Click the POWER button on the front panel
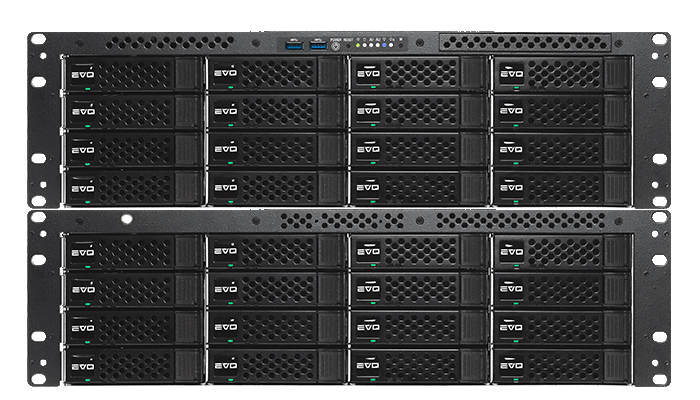 [x=335, y=46]
